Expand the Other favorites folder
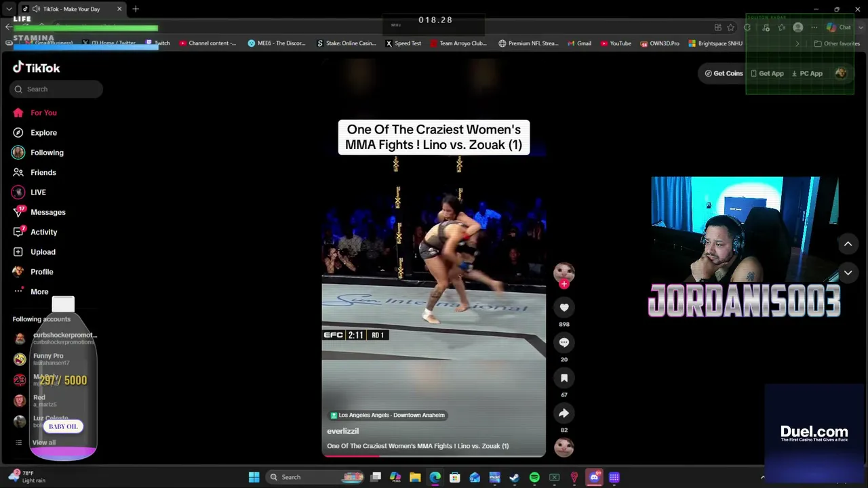 (837, 43)
